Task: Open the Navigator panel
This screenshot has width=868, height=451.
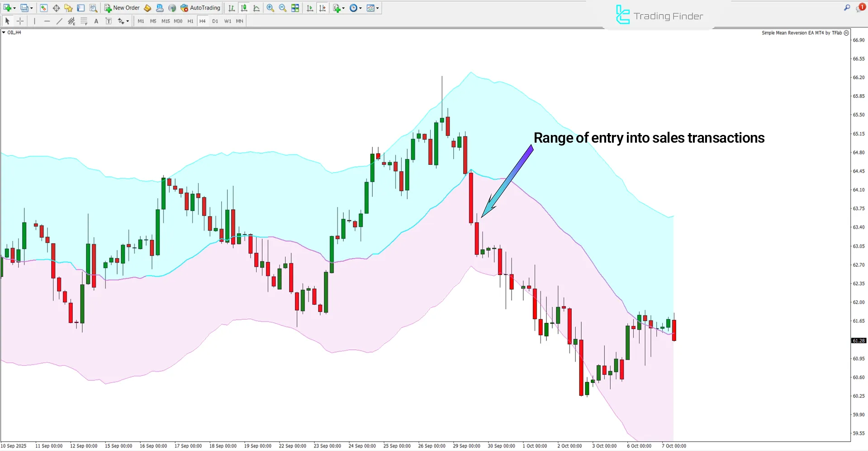Action: (68, 8)
